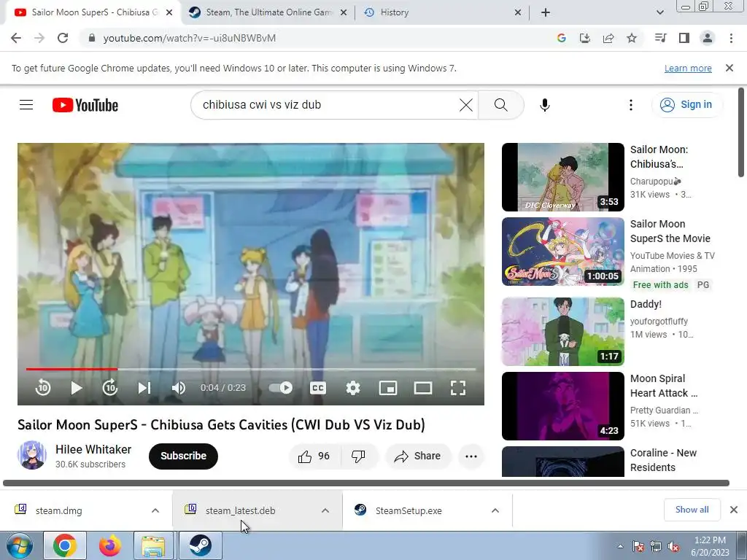
Task: Rewind video 10 seconds
Action: tap(43, 388)
